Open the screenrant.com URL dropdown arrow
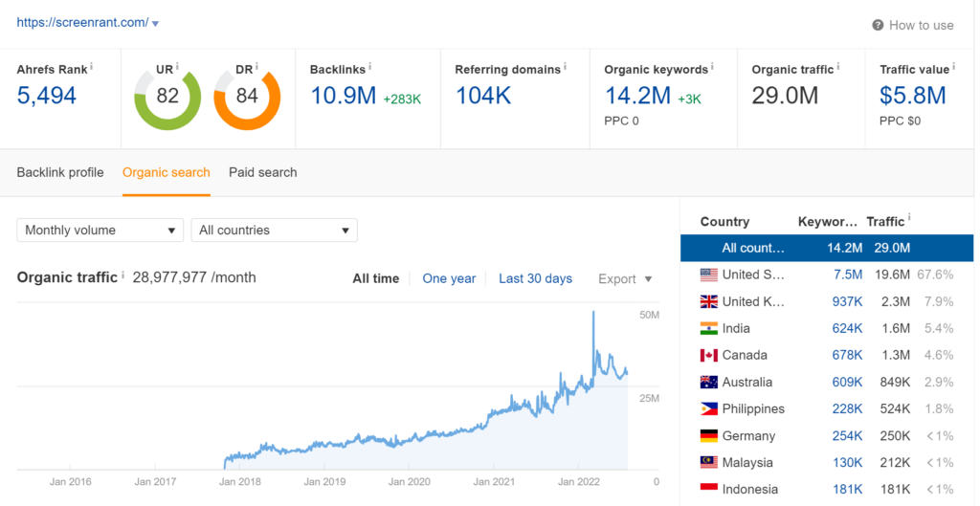 [x=156, y=24]
